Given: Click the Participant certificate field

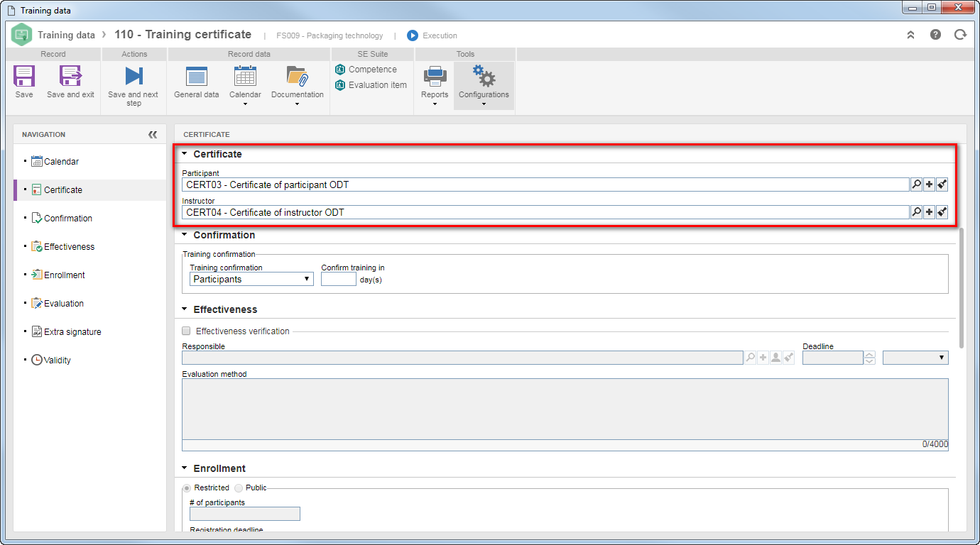Looking at the screenshot, I should 545,185.
